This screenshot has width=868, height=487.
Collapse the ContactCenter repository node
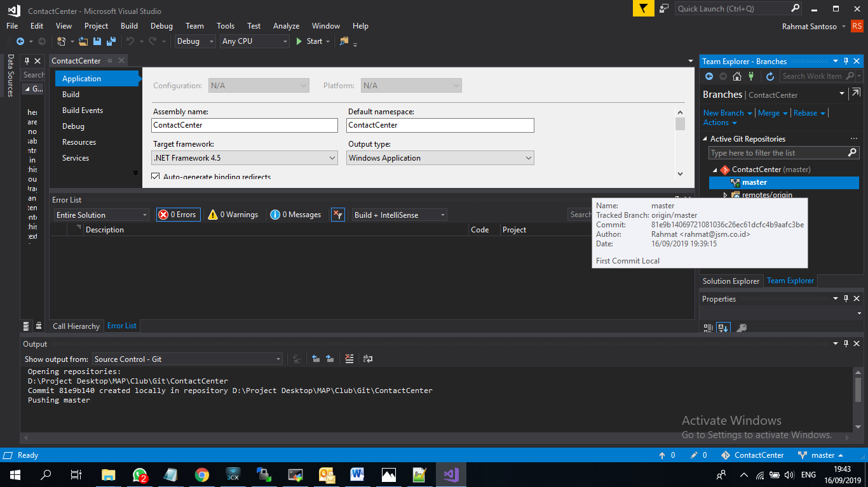[715, 170]
